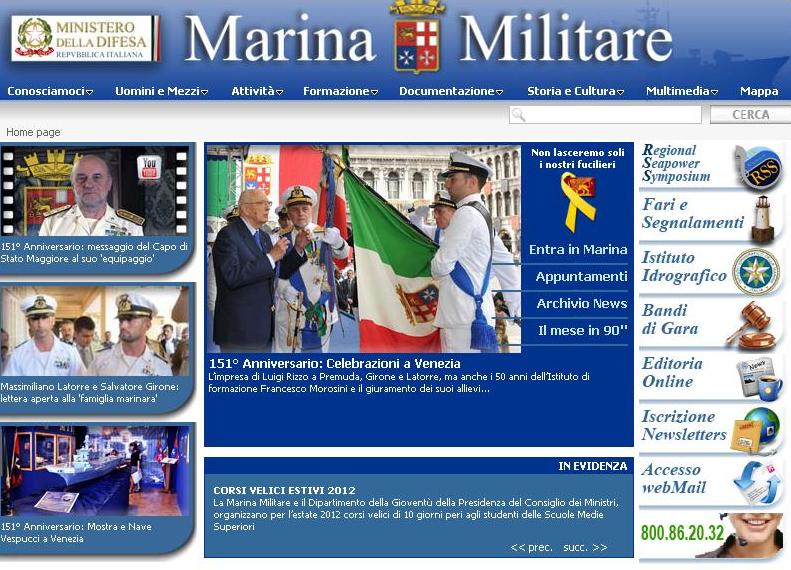This screenshot has width=791, height=570.
Task: Click the lighthouse icon
Action: 762,219
